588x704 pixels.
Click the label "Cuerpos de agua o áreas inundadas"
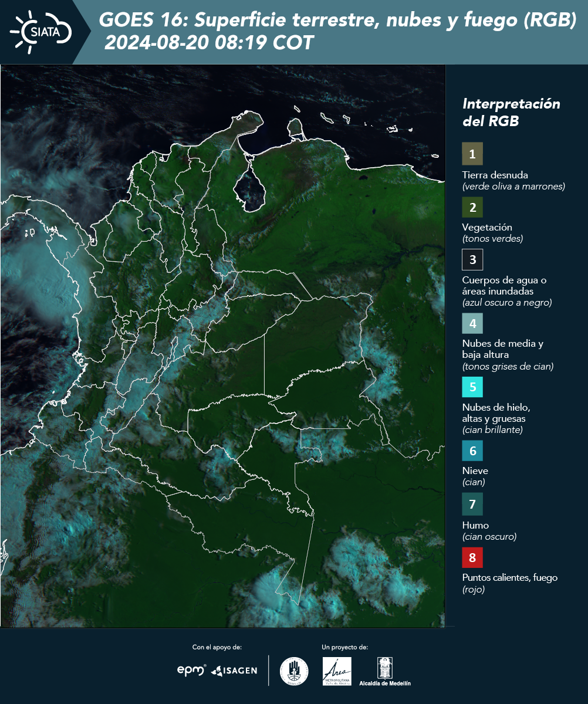tap(504, 285)
